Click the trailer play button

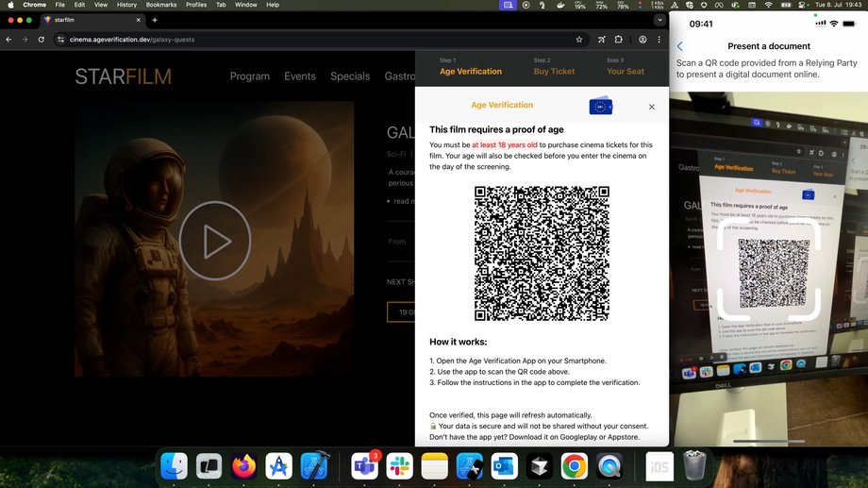(215, 241)
